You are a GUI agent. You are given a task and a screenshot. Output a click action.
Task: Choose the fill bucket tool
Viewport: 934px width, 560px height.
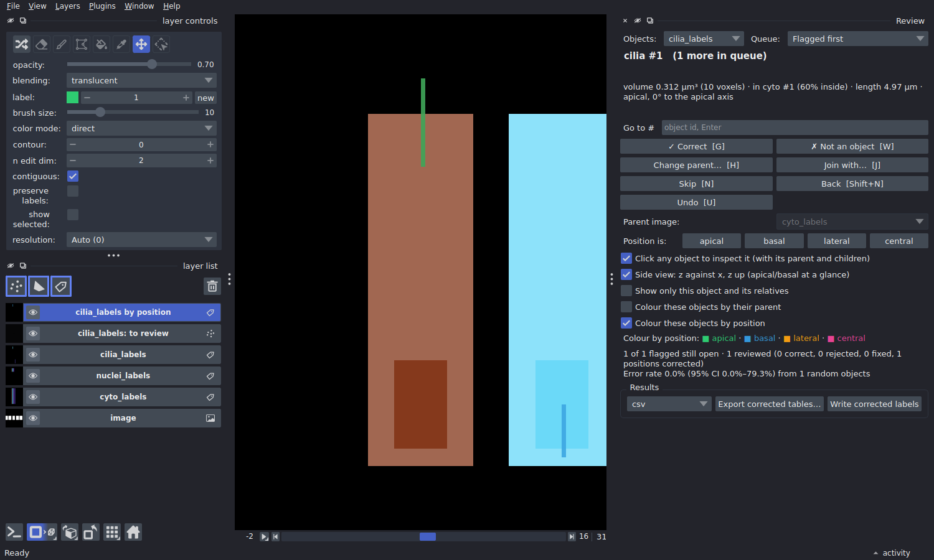click(x=101, y=44)
